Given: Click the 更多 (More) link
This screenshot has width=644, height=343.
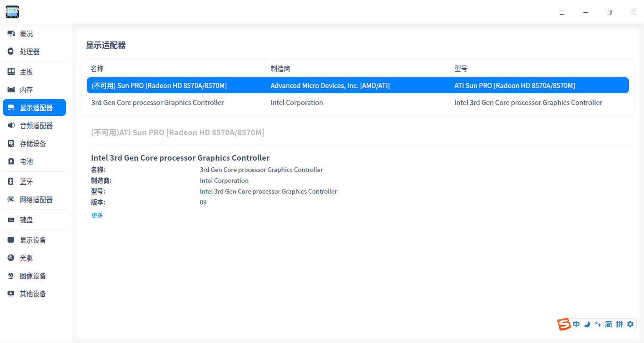Looking at the screenshot, I should pyautogui.click(x=97, y=215).
